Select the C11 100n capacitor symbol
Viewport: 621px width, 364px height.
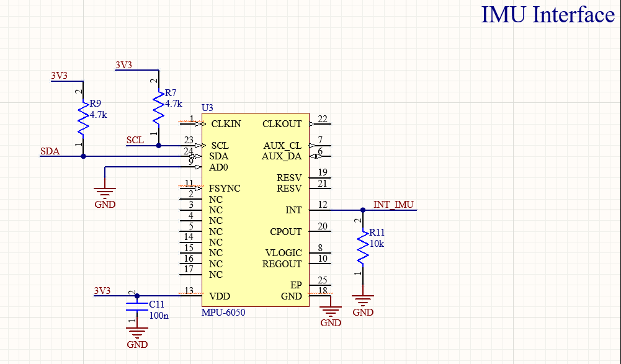[137, 306]
